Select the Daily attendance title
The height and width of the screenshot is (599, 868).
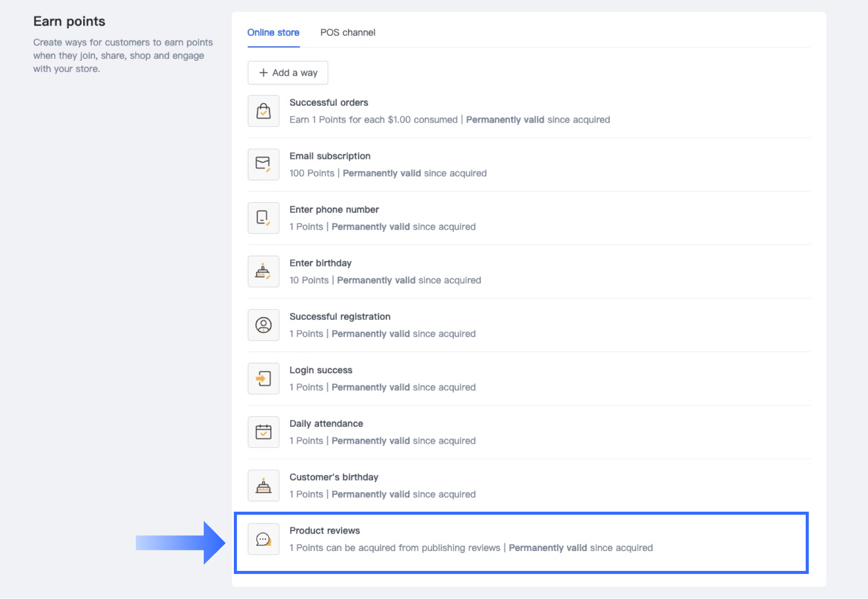326,424
